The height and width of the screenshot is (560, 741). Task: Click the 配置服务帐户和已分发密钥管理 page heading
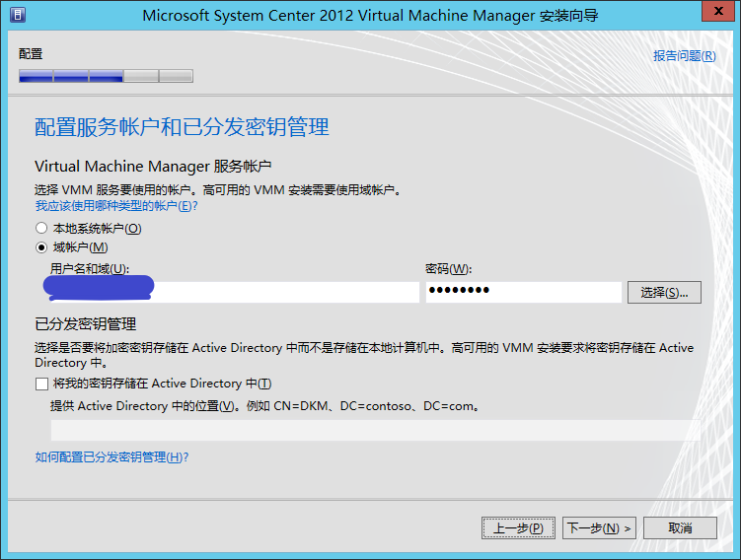pyautogui.click(x=182, y=127)
